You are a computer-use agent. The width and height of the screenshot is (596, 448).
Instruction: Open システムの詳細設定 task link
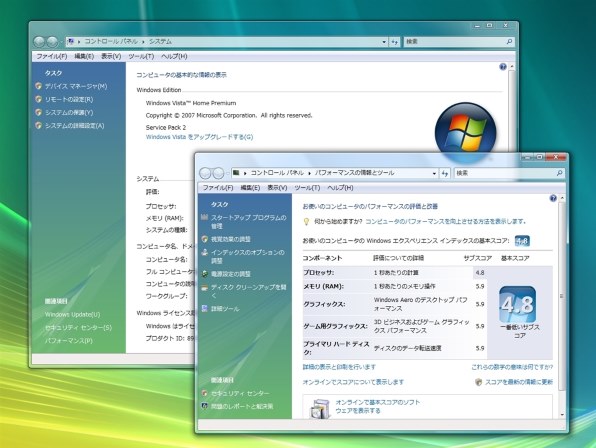74,125
